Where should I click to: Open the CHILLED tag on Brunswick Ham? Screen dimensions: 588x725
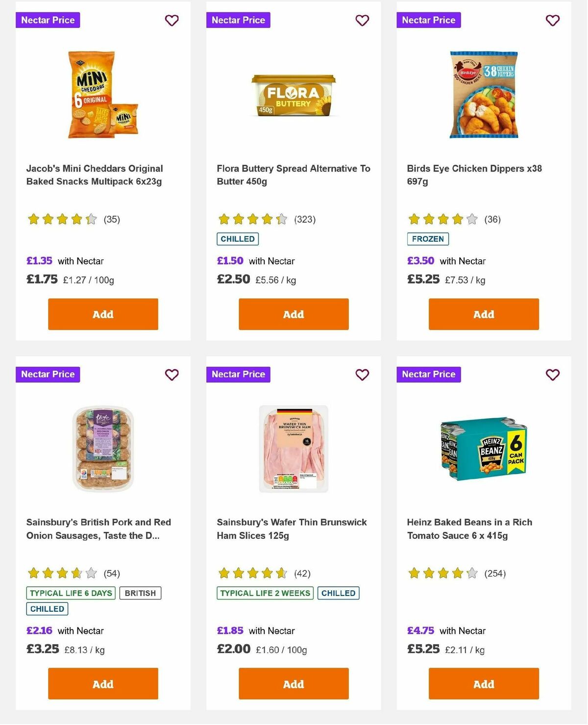339,593
